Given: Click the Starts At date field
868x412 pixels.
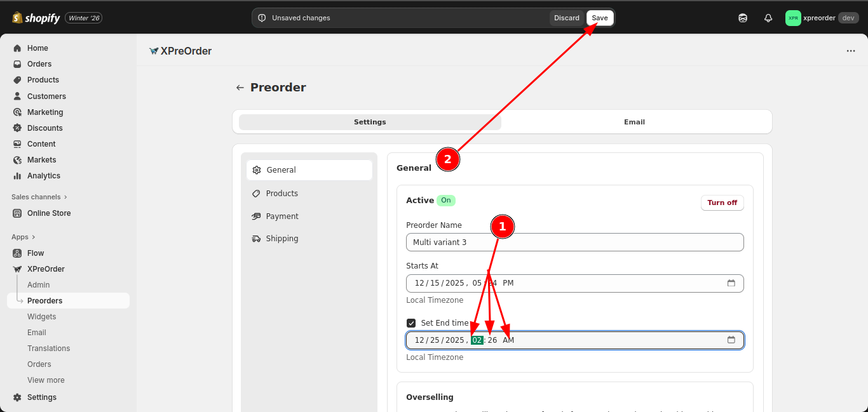Looking at the screenshot, I should point(575,283).
